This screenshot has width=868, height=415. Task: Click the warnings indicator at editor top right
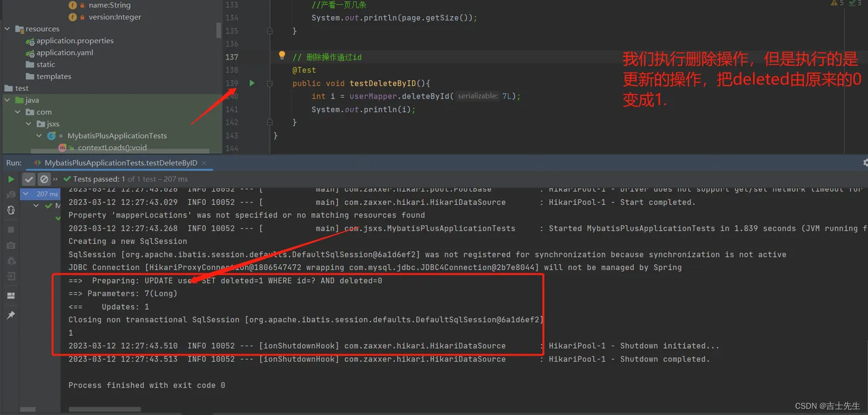[838, 3]
